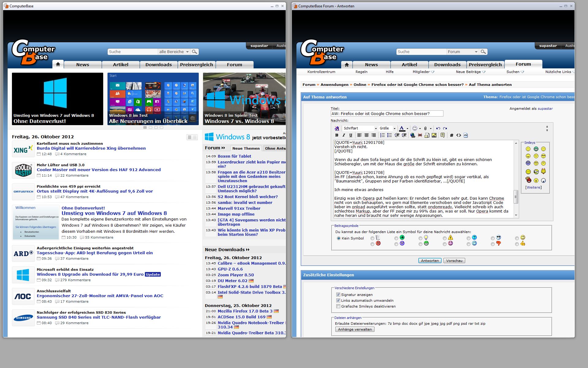Viewport: 588px width, 368px height.
Task: Insert a hyperlink with the globe icon
Action: coord(413,135)
